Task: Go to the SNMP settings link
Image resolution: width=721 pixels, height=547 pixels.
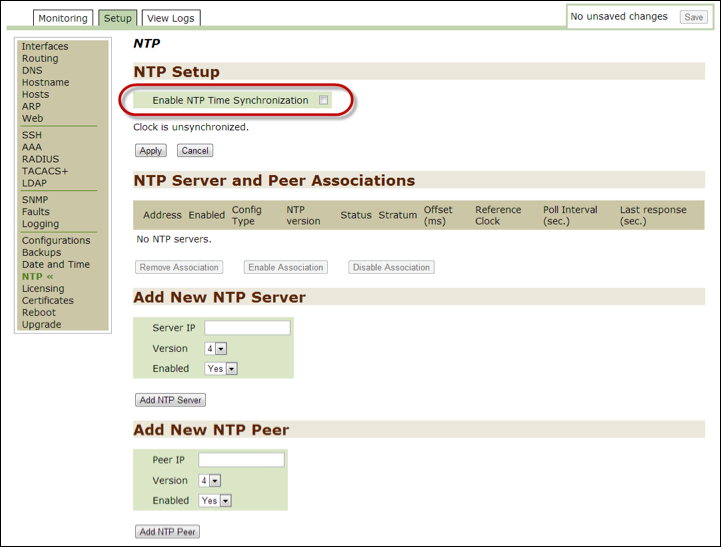Action: [x=35, y=200]
